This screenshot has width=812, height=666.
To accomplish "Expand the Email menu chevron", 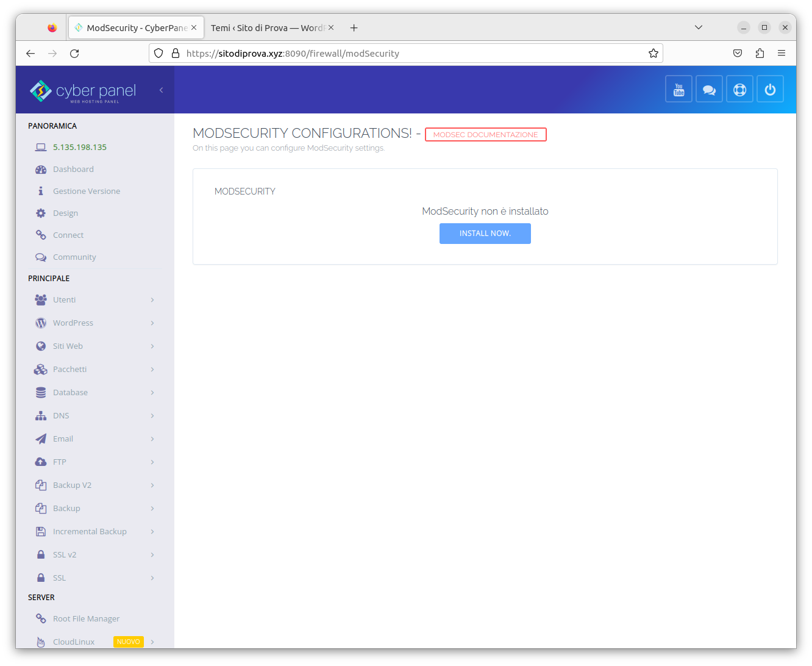I will (x=152, y=439).
